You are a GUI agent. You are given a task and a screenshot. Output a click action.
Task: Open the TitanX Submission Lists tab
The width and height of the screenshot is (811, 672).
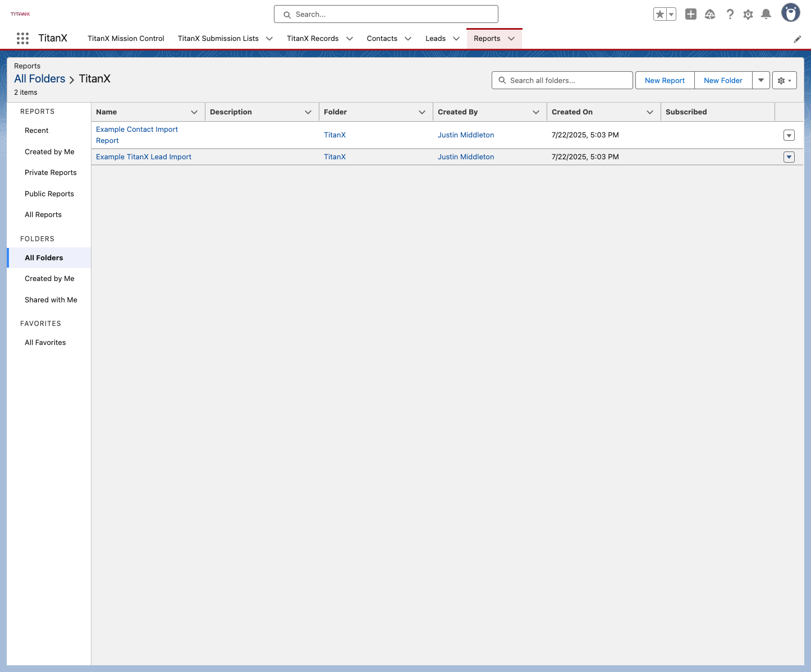point(218,39)
